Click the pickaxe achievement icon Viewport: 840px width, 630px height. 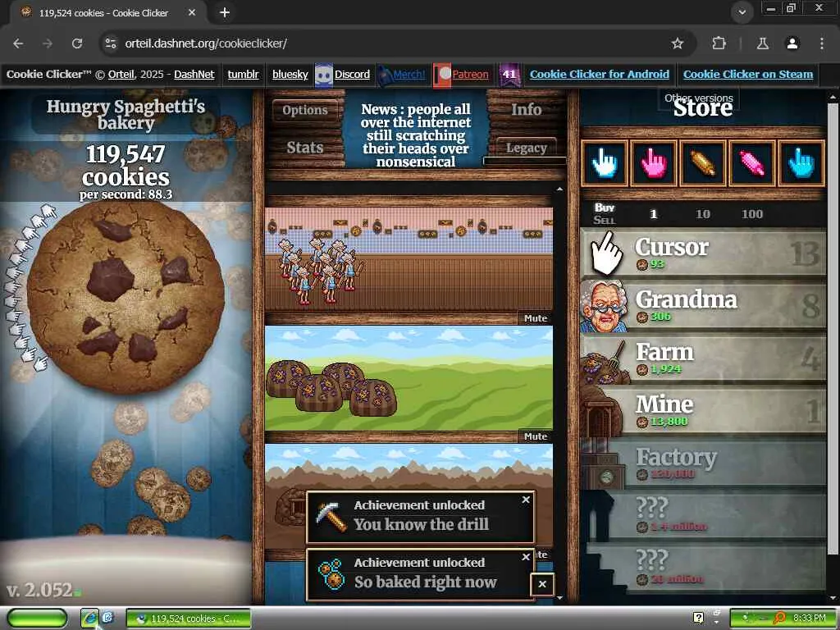pyautogui.click(x=331, y=517)
